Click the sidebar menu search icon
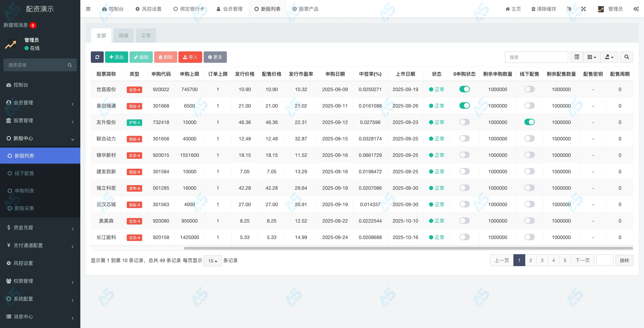Viewport: 644px width, 328px height. [x=70, y=65]
